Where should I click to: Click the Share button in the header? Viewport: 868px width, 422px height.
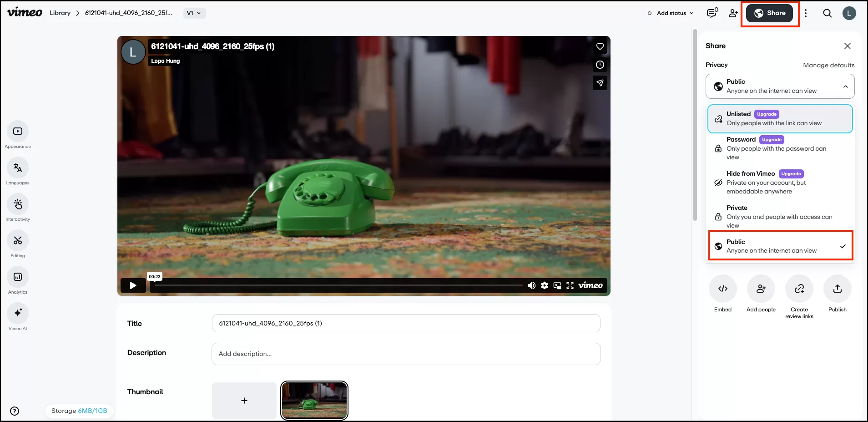[770, 13]
